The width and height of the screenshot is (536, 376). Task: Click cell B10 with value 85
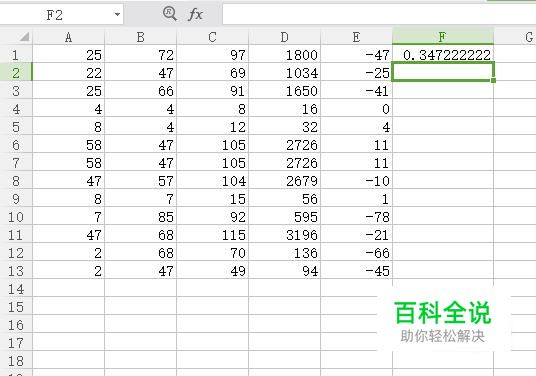tap(140, 217)
